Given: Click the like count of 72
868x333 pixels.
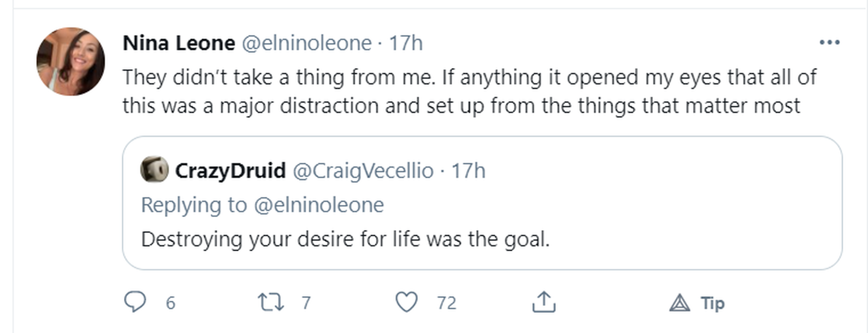Looking at the screenshot, I should tap(446, 303).
